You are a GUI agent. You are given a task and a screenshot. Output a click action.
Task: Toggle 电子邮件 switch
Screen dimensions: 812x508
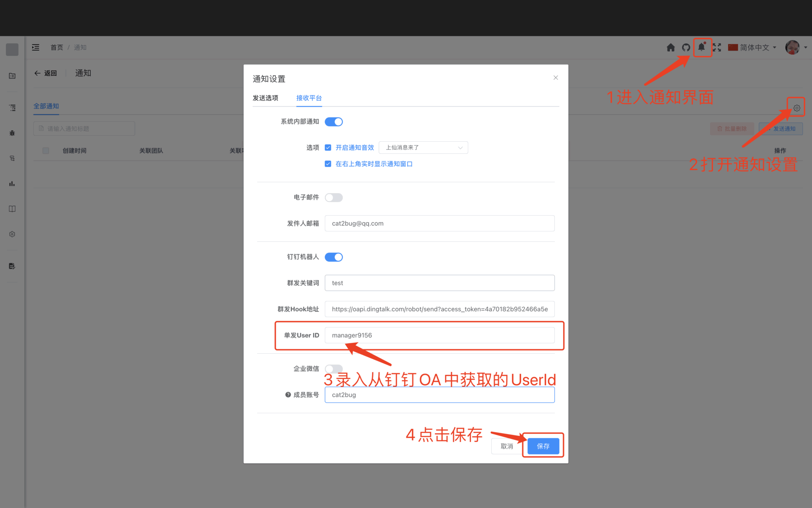pos(334,198)
